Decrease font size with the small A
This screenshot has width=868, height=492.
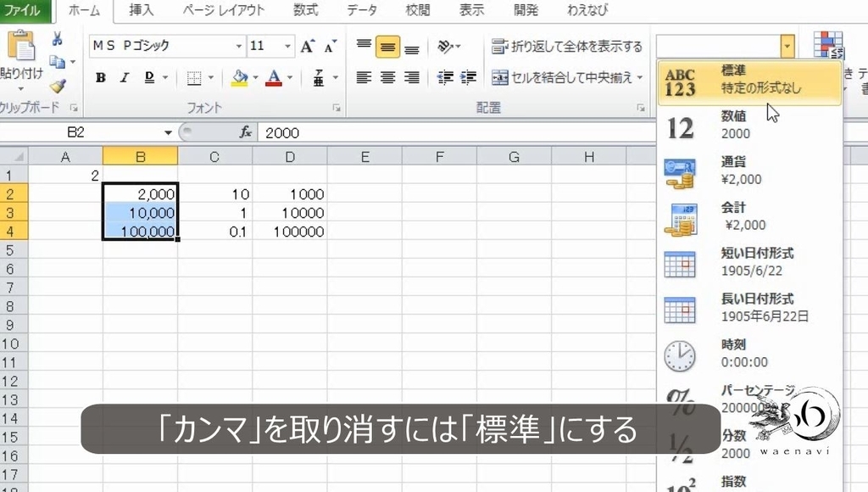pyautogui.click(x=330, y=46)
